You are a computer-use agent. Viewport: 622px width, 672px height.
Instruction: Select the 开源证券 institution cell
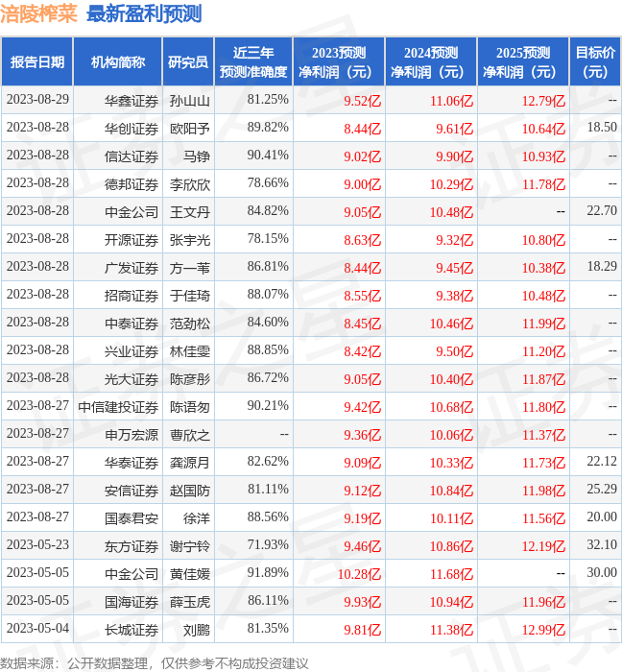click(118, 239)
